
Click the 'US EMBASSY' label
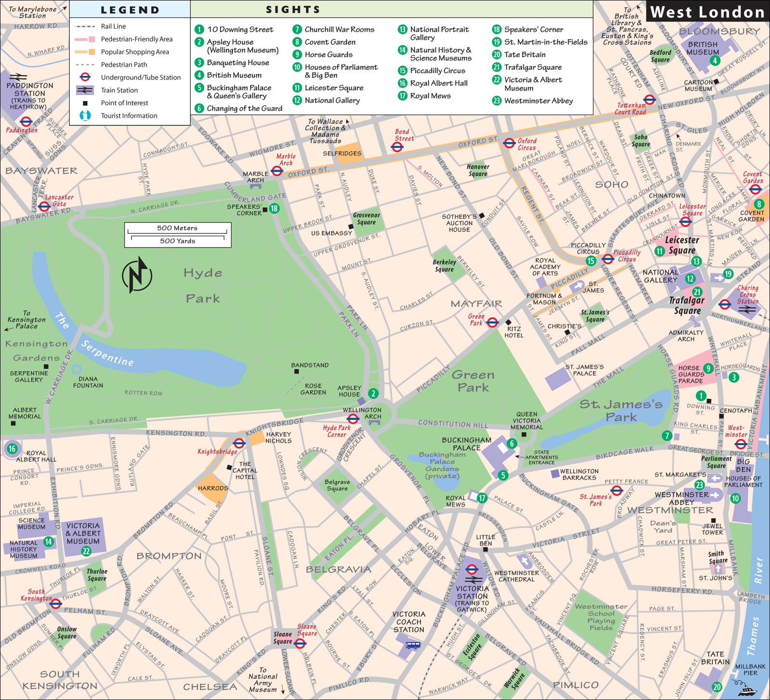click(332, 233)
